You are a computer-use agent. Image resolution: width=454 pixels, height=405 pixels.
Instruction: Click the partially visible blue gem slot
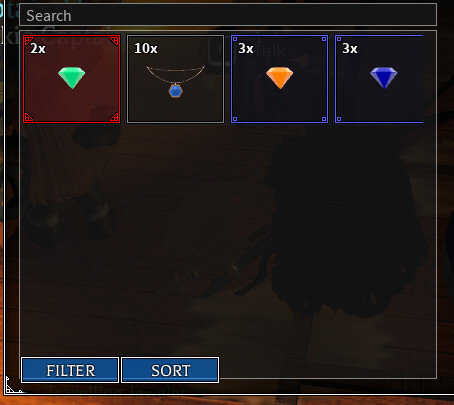tap(379, 79)
